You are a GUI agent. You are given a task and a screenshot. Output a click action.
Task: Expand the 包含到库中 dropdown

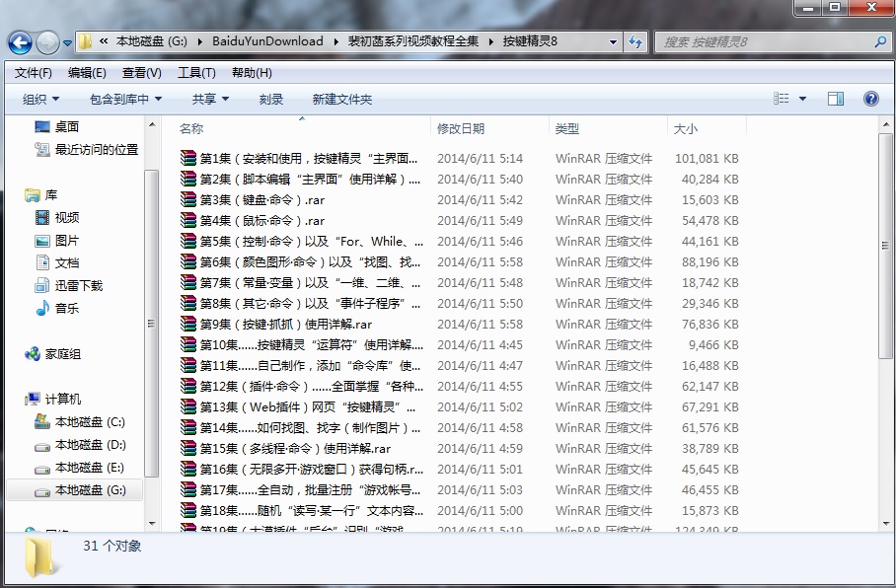click(125, 99)
